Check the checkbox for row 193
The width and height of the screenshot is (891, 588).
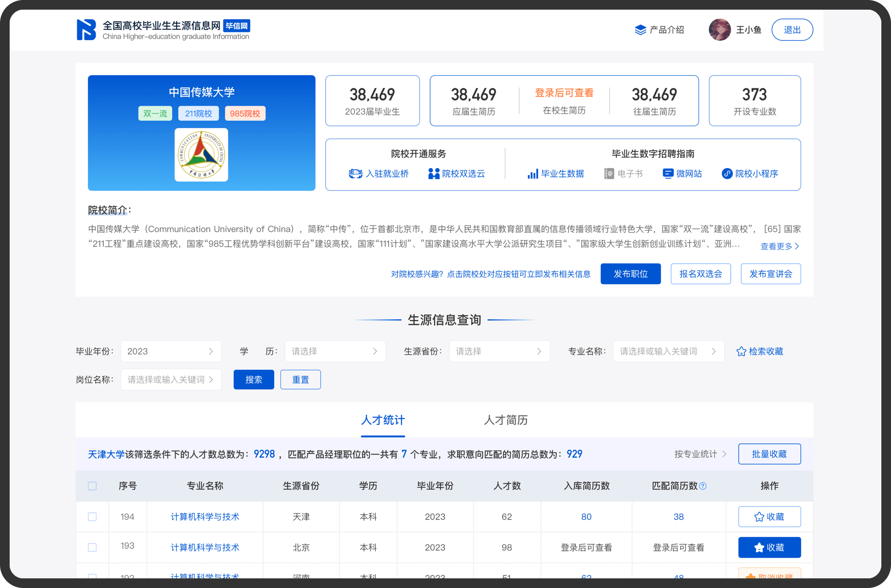point(92,547)
